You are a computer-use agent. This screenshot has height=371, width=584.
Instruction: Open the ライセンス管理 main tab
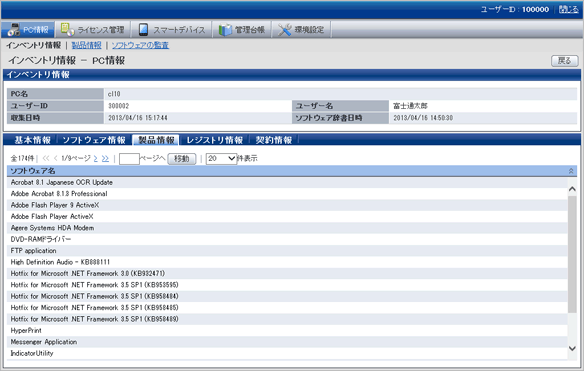pos(93,29)
